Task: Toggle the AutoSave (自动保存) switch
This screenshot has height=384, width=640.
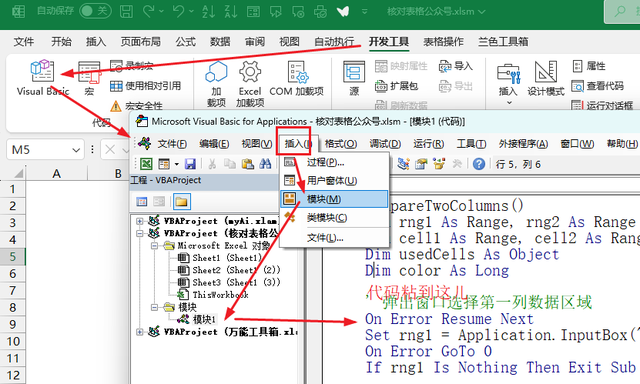Action: coord(95,11)
